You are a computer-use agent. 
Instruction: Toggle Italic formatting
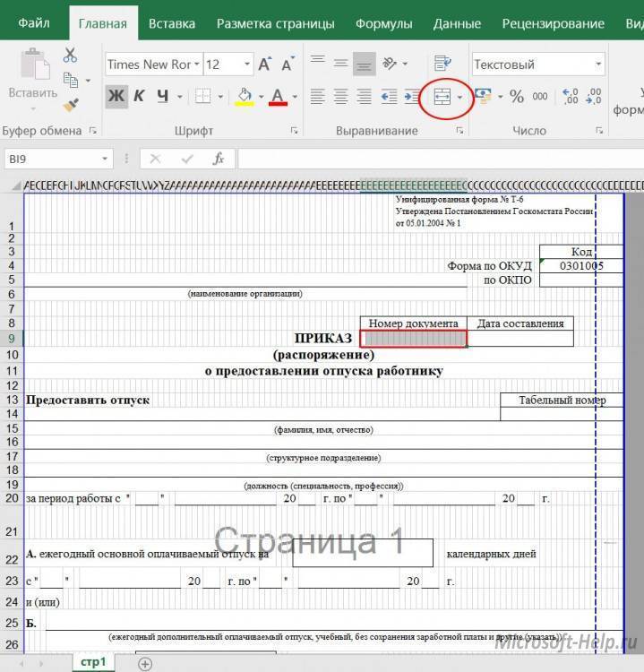[139, 97]
